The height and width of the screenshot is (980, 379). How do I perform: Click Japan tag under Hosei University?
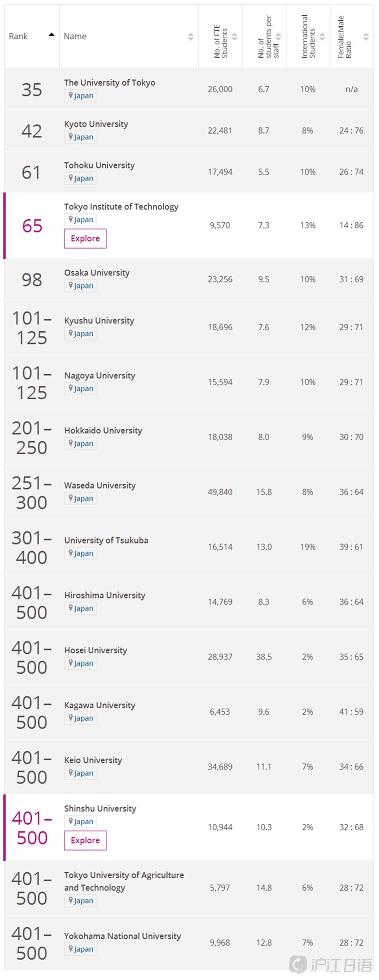[x=81, y=663]
